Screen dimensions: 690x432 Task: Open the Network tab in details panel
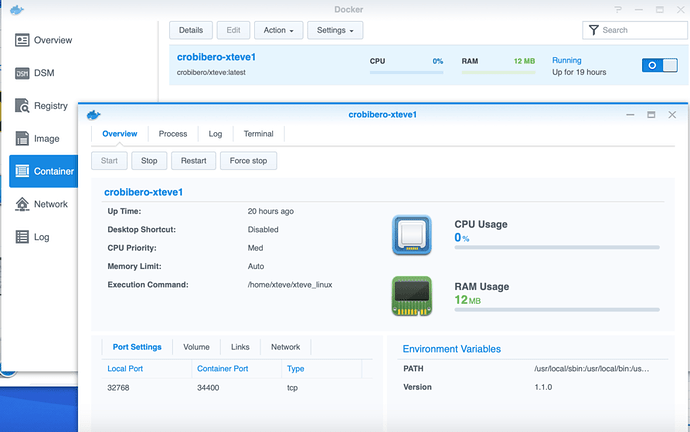(x=286, y=347)
